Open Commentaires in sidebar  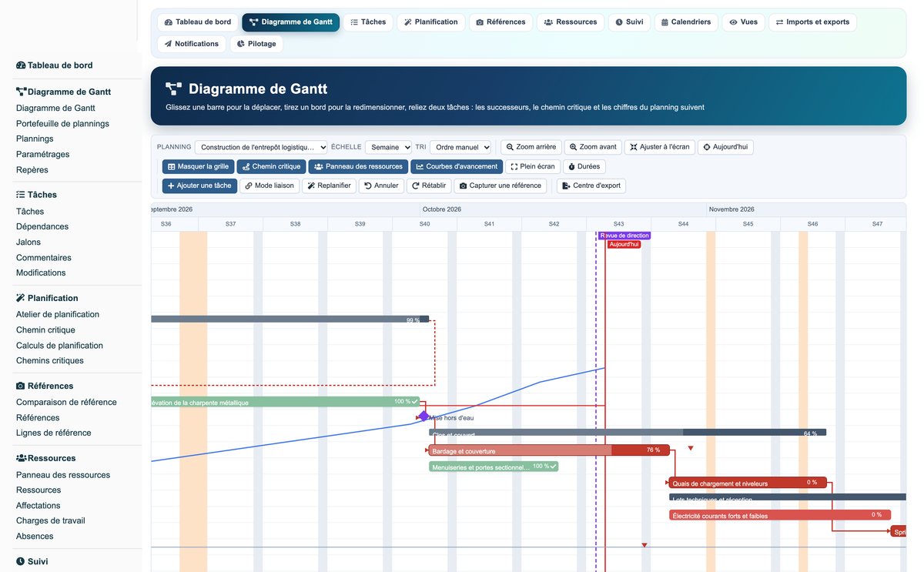point(44,258)
